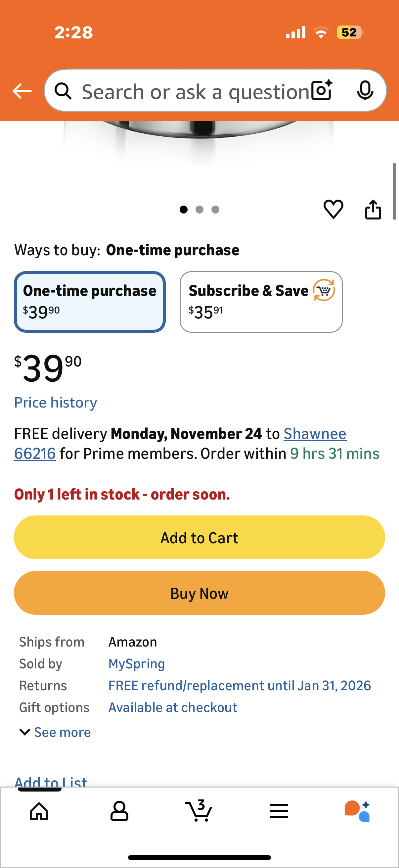Screen dimensions: 399x868
Task: Open the cart icon with 3 items
Action: tap(199, 810)
